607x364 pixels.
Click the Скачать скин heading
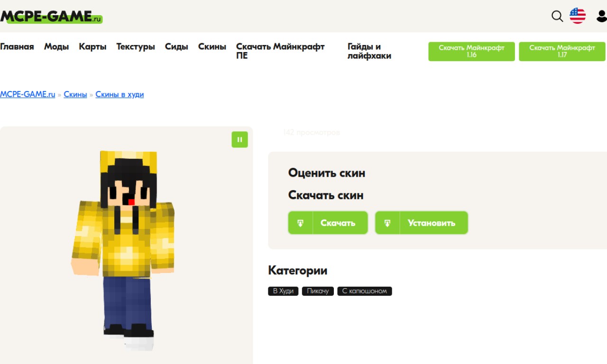pos(326,195)
